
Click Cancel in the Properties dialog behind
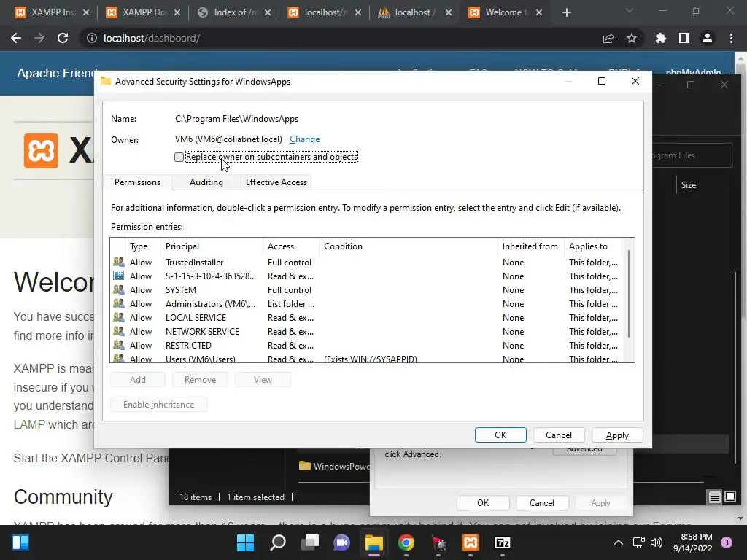(542, 503)
